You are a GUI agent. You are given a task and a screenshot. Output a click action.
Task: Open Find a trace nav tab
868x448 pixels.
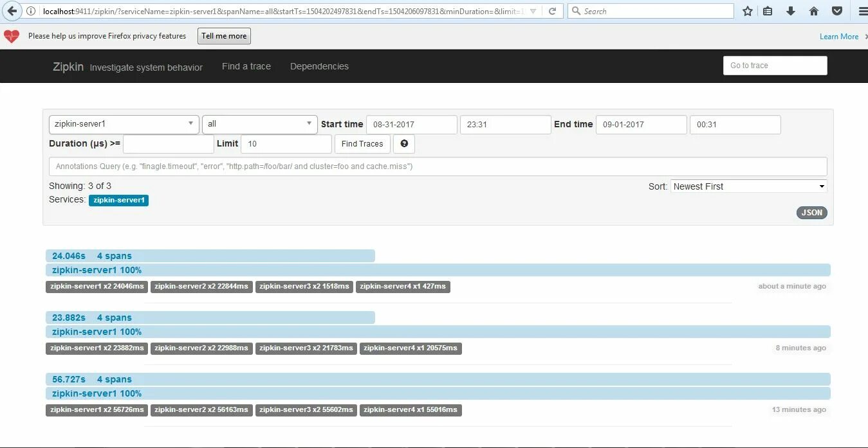point(246,66)
